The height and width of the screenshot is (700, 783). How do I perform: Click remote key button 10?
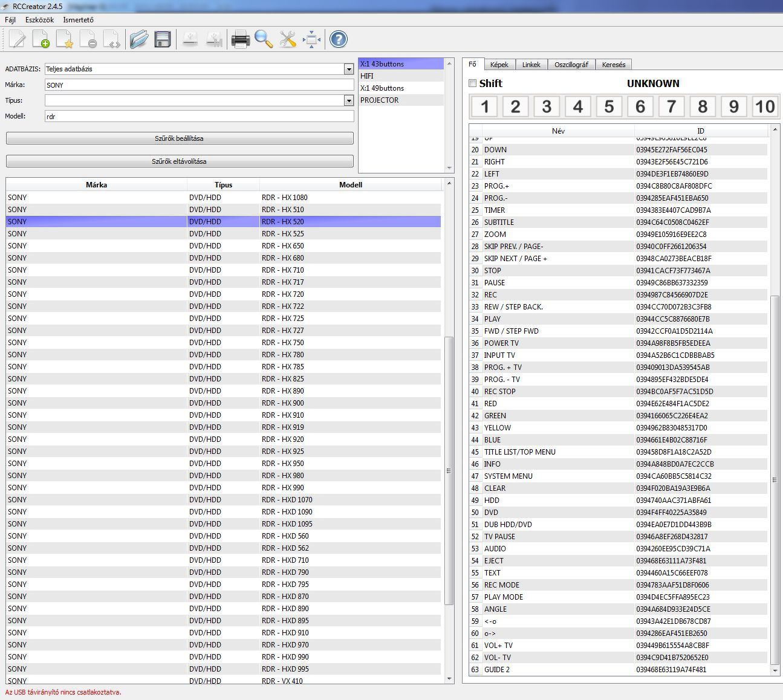pyautogui.click(x=765, y=106)
